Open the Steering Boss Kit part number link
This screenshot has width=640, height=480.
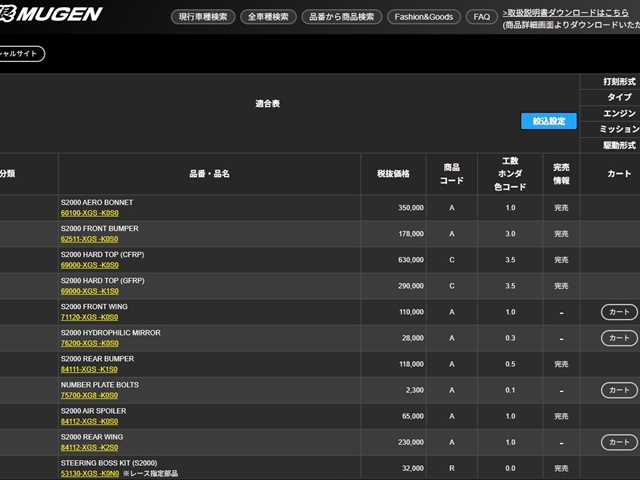(89, 473)
